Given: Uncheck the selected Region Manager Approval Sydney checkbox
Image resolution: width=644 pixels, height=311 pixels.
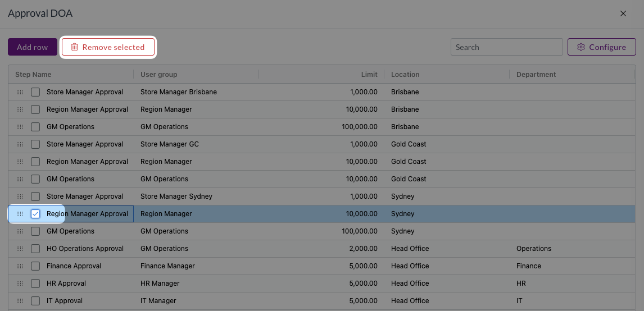Looking at the screenshot, I should point(35,214).
